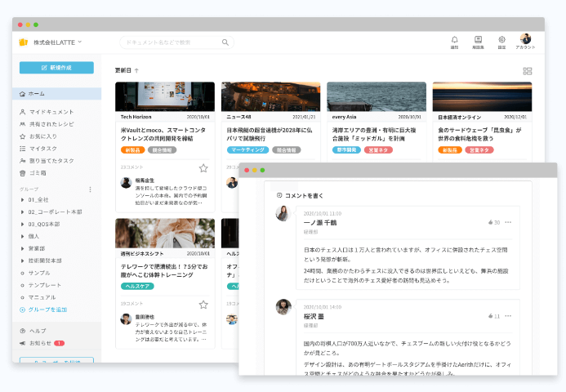This screenshot has width=566, height=392.
Task: Click the 新規作成 button
Action: [56, 68]
